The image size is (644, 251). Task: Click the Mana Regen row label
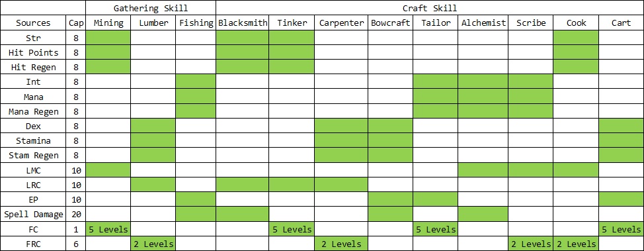click(33, 111)
